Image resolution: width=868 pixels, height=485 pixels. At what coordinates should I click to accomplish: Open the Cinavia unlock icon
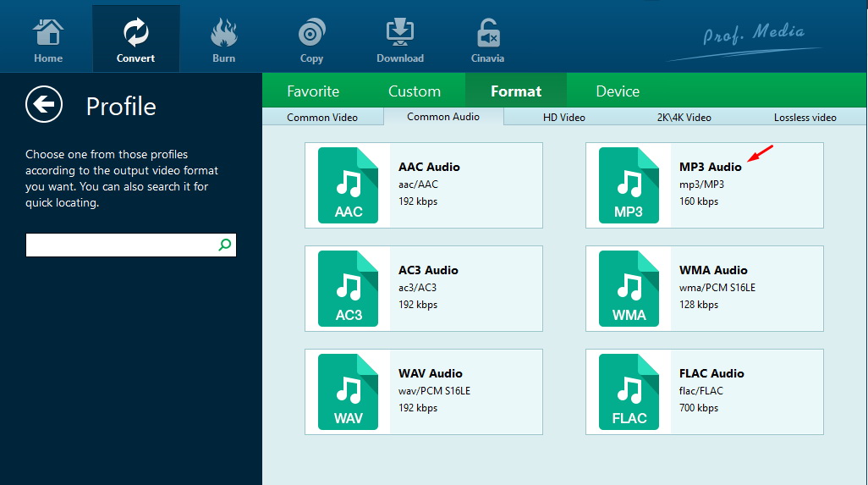click(487, 33)
